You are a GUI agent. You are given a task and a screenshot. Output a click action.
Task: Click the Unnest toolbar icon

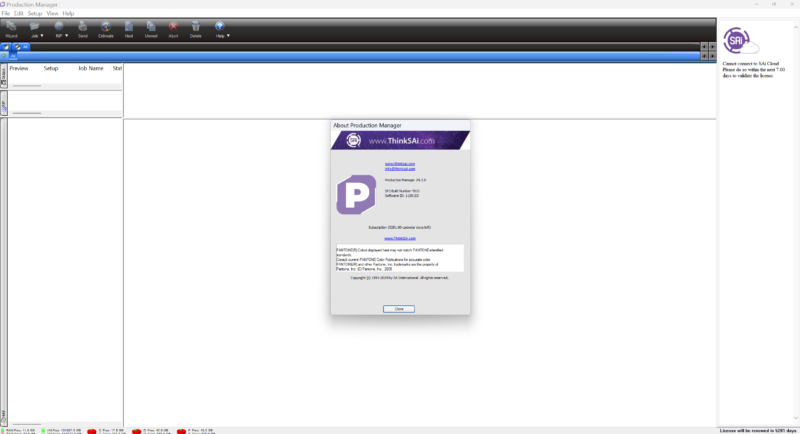point(151,27)
